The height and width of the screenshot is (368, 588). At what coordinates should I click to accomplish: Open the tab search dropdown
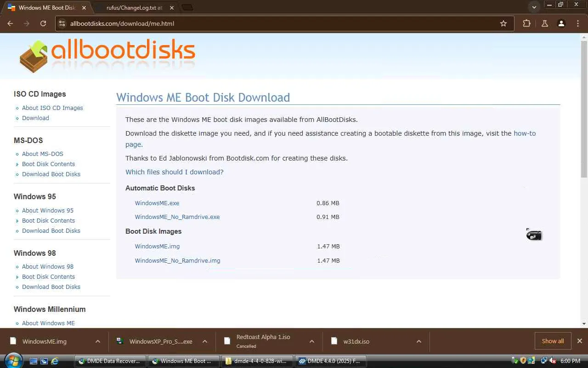pyautogui.click(x=533, y=7)
